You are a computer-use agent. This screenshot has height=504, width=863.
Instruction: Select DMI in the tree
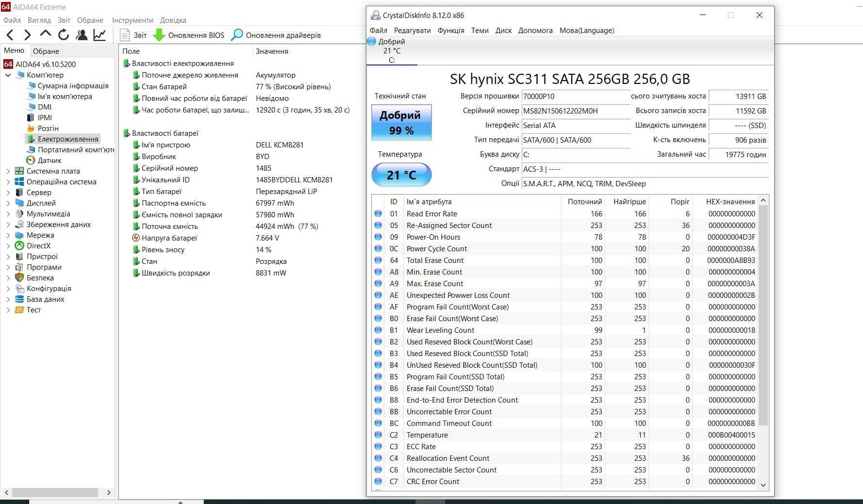[44, 107]
